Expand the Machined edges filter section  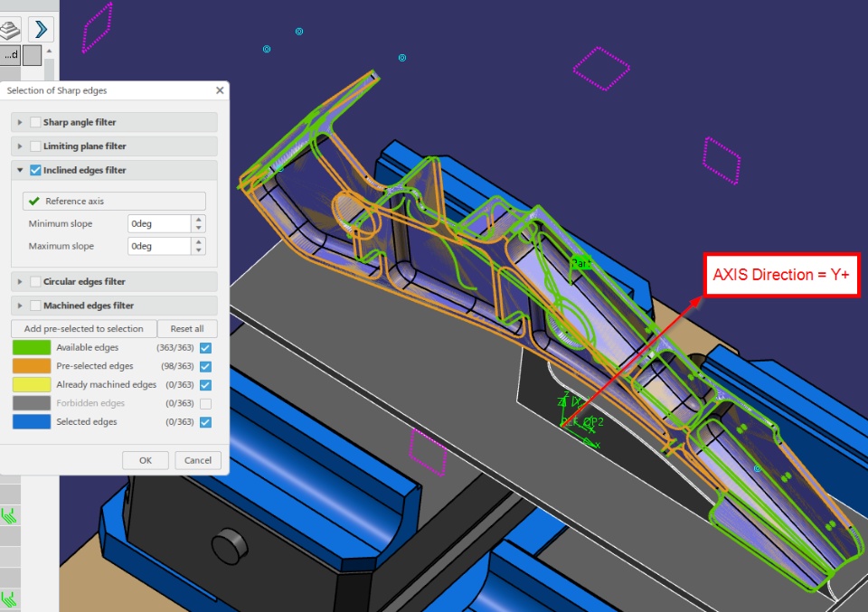click(20, 306)
